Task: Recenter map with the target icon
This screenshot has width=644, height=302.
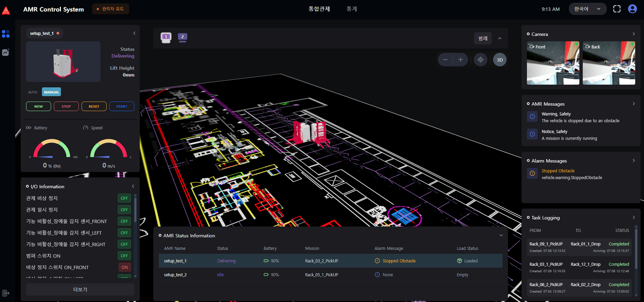Action: pos(480,60)
